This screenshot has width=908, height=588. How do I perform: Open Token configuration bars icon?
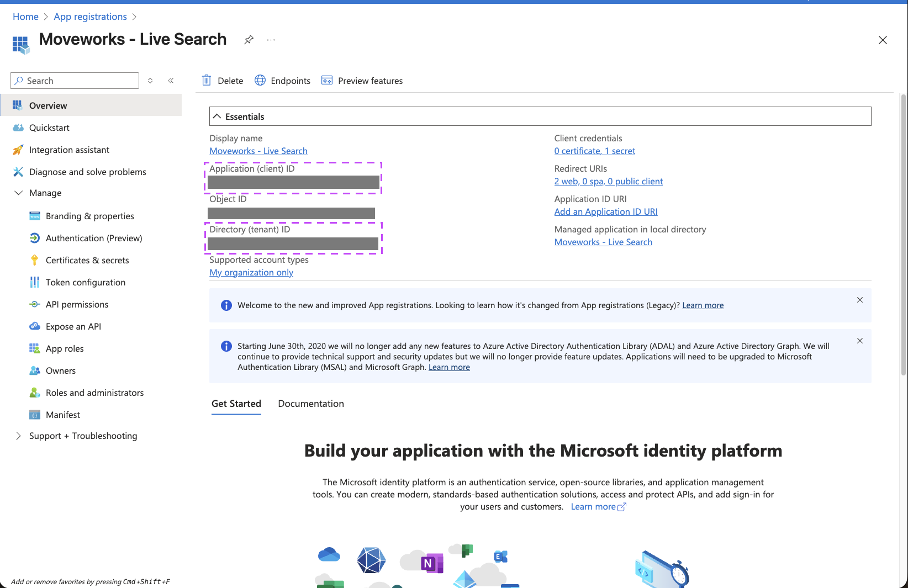coord(35,282)
